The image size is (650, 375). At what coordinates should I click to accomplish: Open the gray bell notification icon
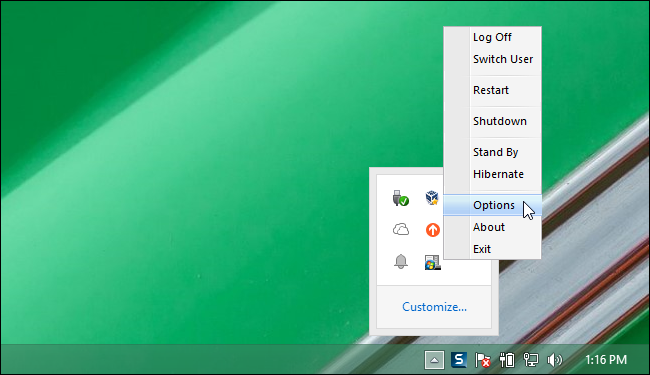400,261
